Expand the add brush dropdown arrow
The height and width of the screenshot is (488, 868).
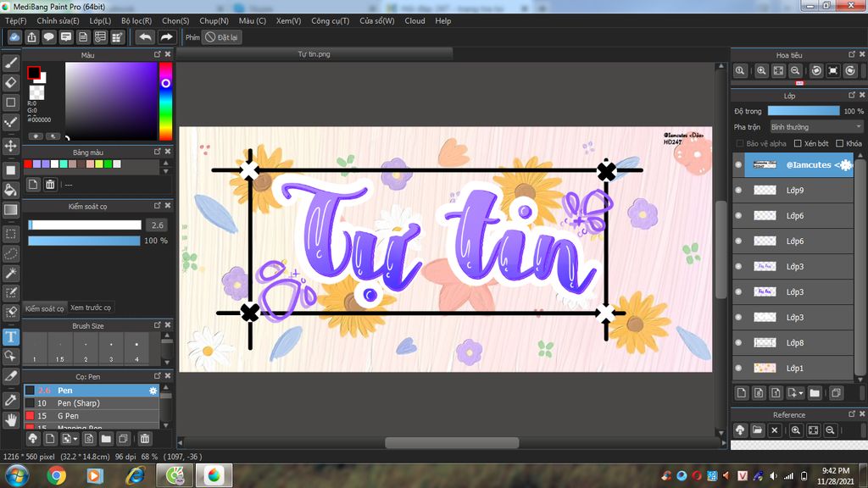75,440
